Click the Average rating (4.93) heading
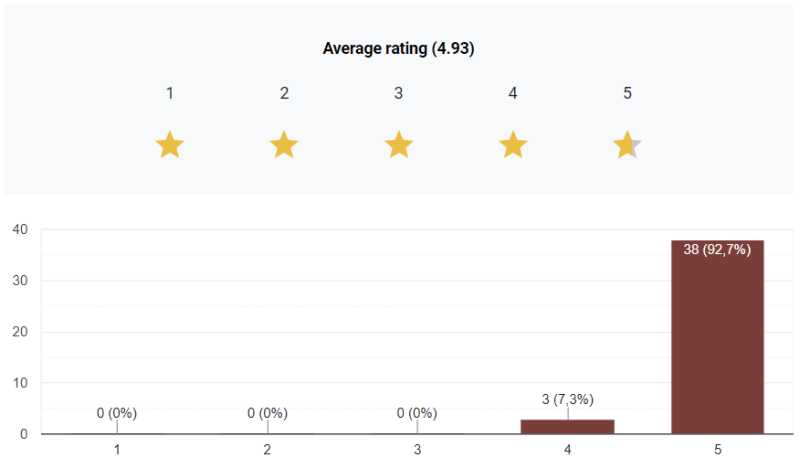 tap(398, 48)
